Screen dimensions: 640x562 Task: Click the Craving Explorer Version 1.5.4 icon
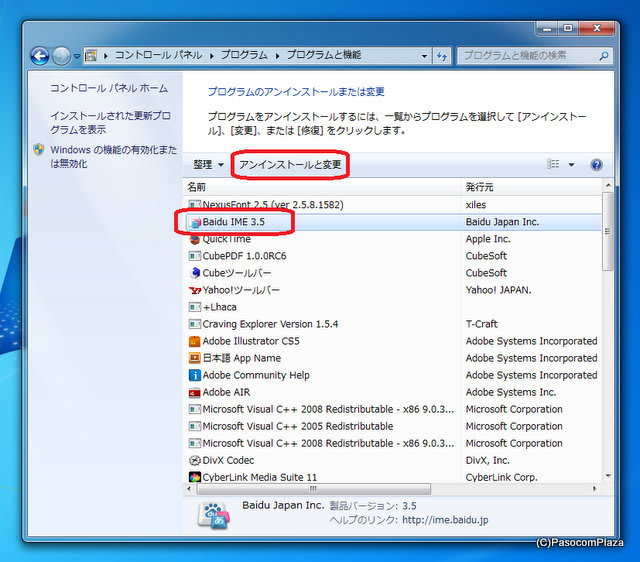tap(195, 324)
